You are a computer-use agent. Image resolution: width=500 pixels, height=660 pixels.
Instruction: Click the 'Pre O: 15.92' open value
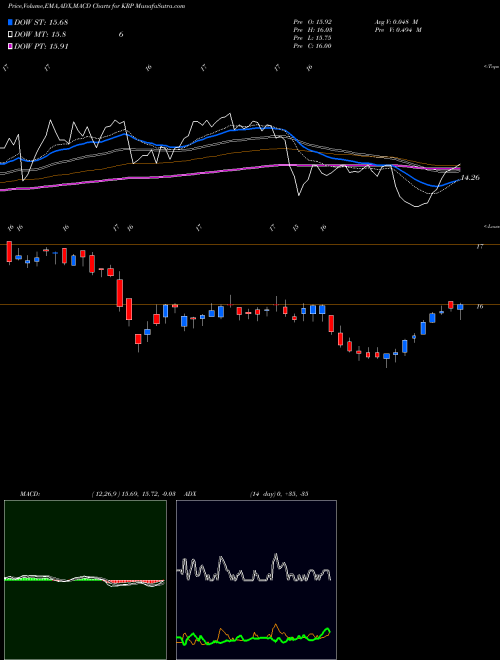pos(313,21)
